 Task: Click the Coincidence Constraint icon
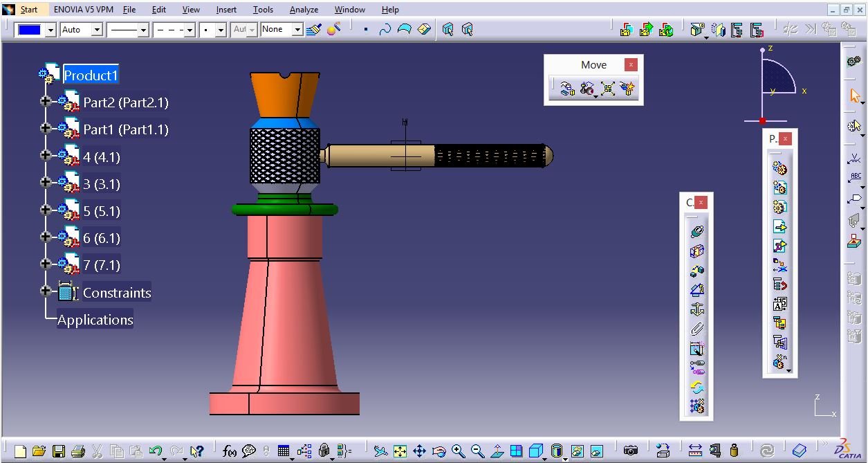[696, 232]
